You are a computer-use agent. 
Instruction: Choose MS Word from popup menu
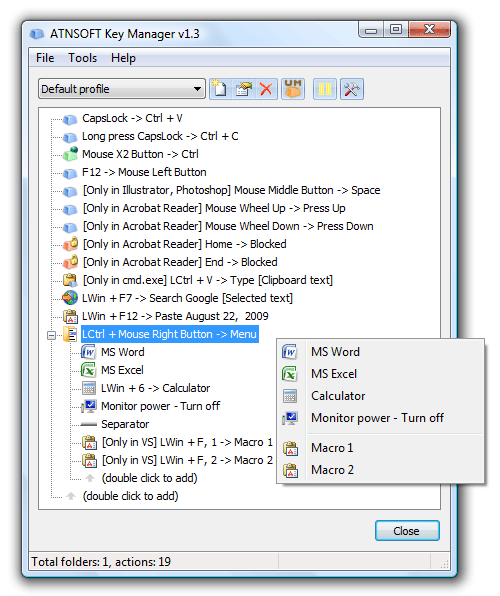point(381,352)
